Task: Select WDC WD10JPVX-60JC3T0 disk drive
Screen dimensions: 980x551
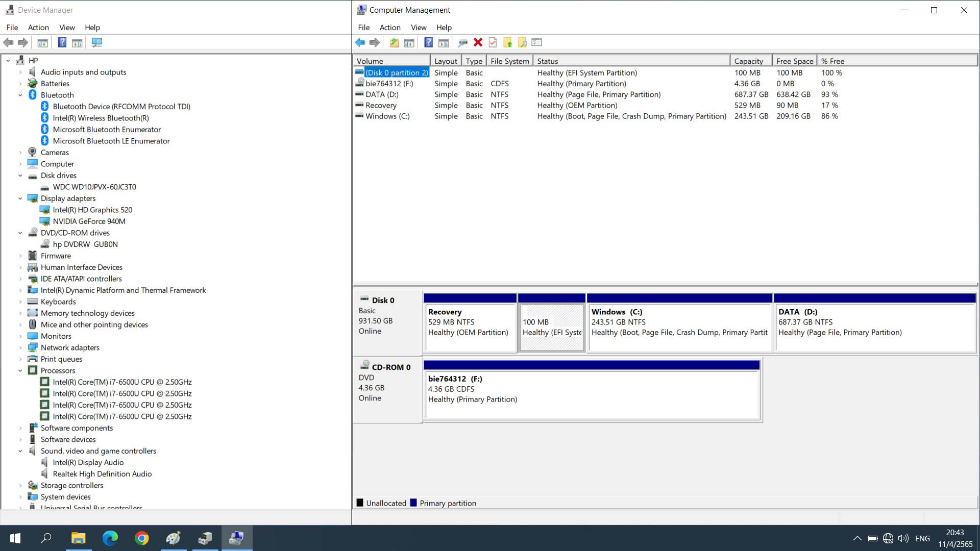Action: click(94, 187)
